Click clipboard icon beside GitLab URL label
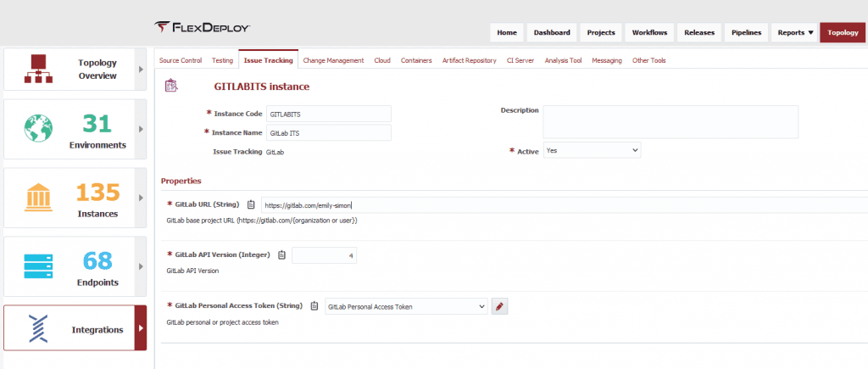Image resolution: width=868 pixels, height=369 pixels. 251,204
